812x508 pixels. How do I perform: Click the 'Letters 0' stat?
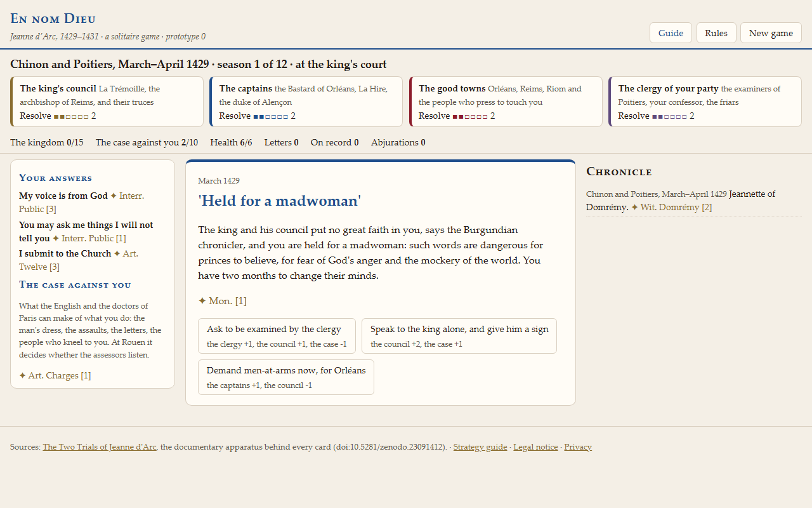tap(282, 143)
